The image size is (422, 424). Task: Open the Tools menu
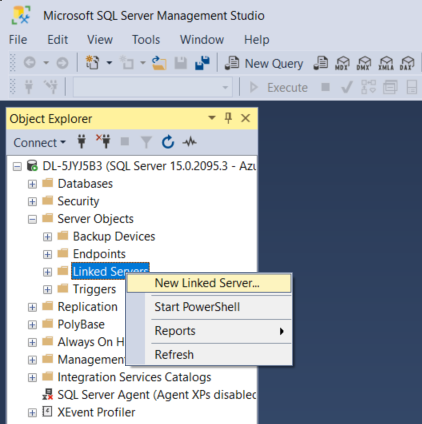coord(146,40)
